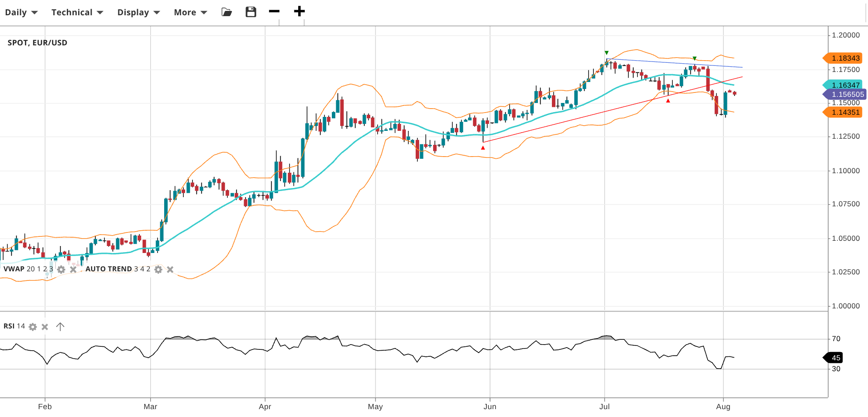The width and height of the screenshot is (868, 417).
Task: Click the 1.18343 upper band price tag
Action: tap(844, 58)
